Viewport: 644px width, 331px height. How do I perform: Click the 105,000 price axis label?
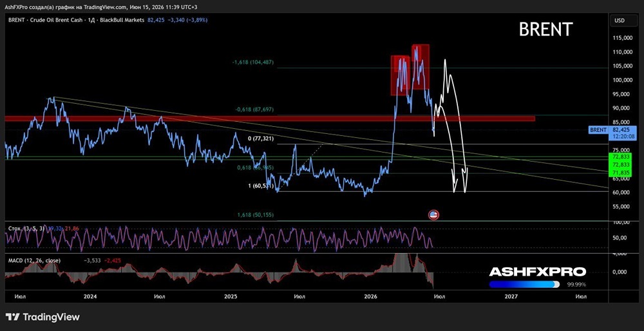click(622, 66)
